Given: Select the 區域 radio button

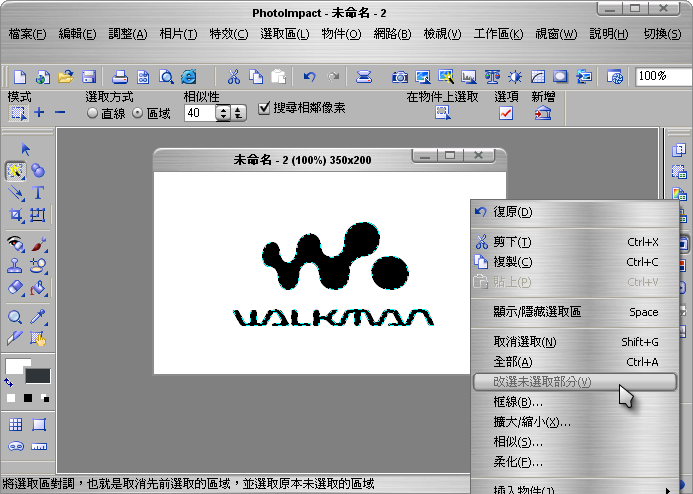Looking at the screenshot, I should coord(137,113).
